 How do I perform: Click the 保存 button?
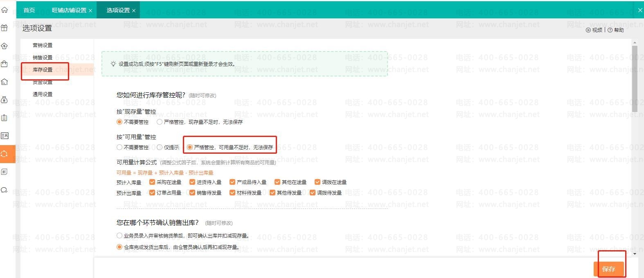[609, 269]
